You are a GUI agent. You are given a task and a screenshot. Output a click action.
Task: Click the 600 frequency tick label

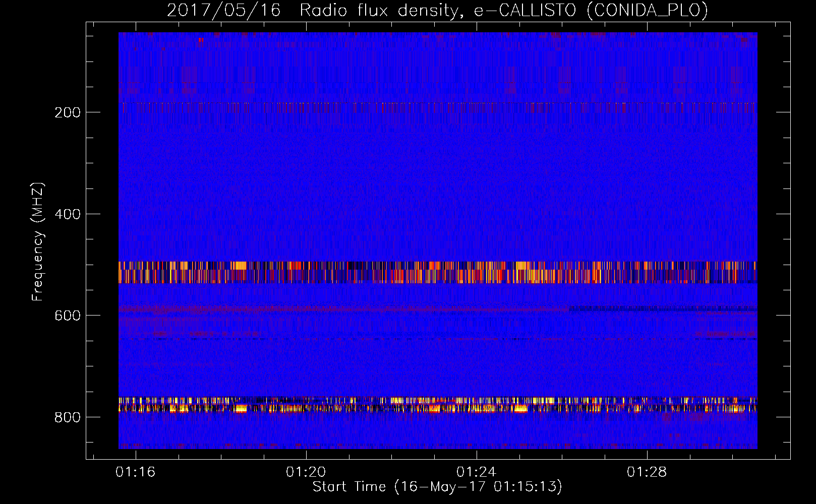click(x=68, y=316)
